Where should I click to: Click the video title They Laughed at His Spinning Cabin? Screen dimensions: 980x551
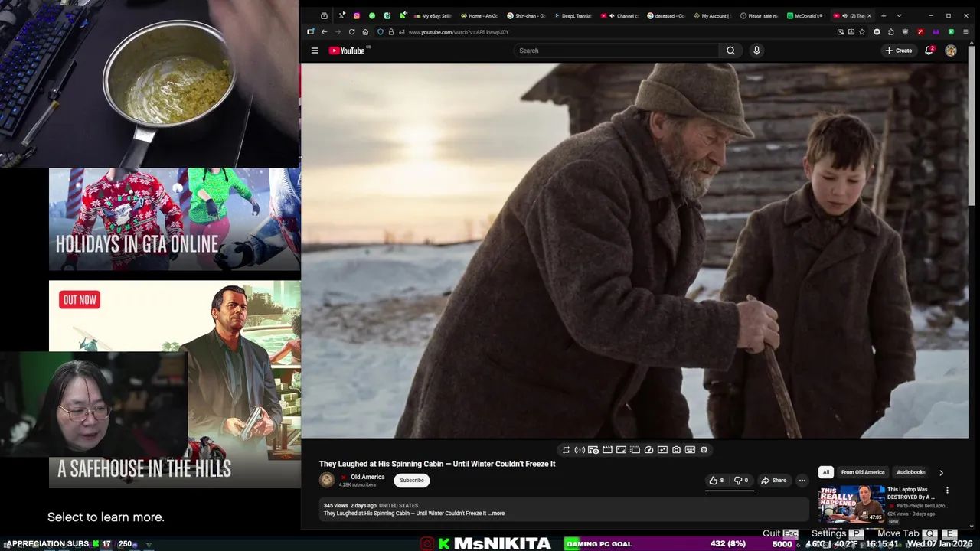click(437, 464)
